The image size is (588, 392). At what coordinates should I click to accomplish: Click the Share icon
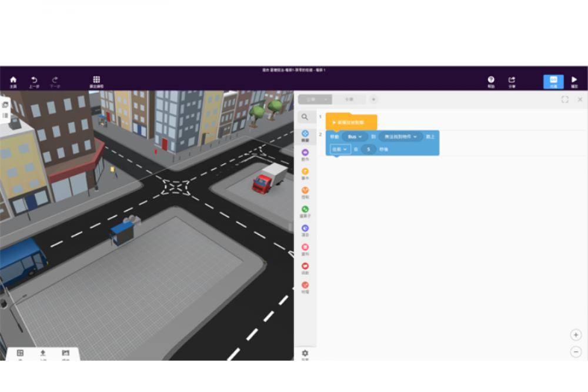click(x=512, y=81)
